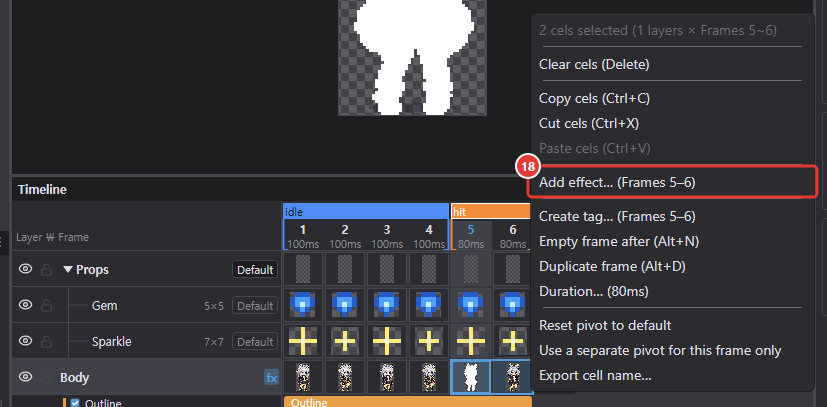This screenshot has height=407, width=827.
Task: Select Gem cel thumbnail in frame 1
Action: (303, 305)
